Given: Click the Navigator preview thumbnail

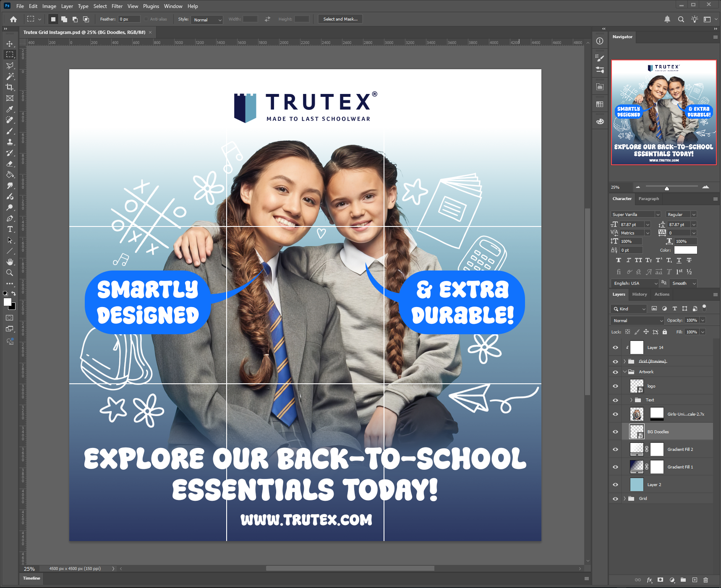Looking at the screenshot, I should [x=664, y=112].
